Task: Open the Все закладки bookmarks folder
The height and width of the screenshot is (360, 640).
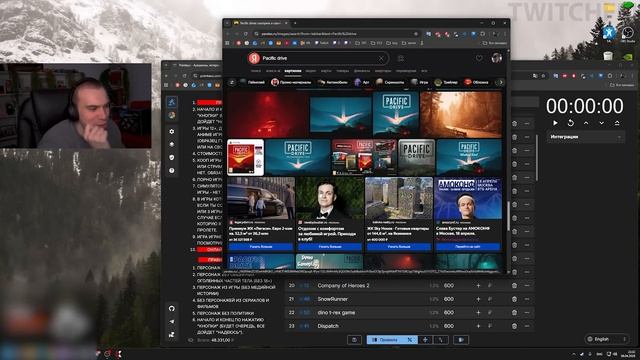Action: pyautogui.click(x=494, y=43)
